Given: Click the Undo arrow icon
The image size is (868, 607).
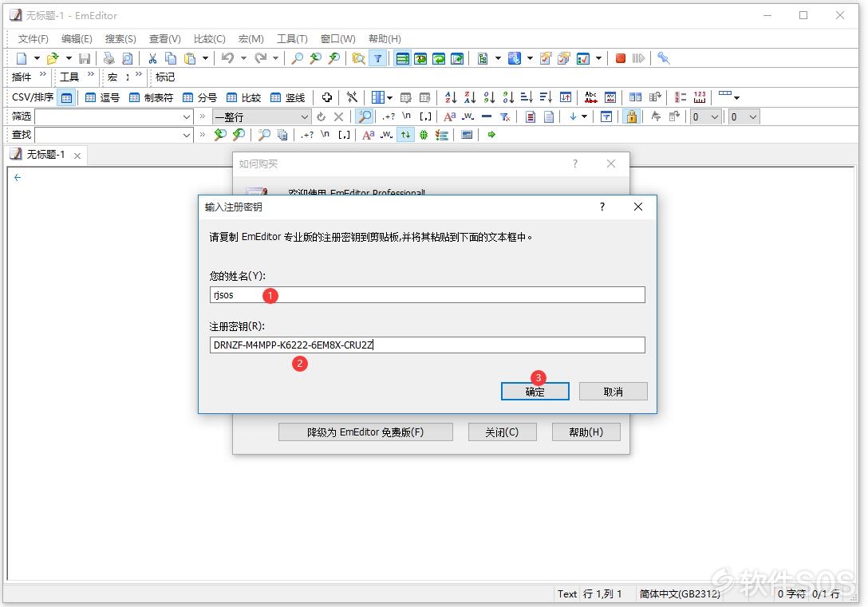Looking at the screenshot, I should pyautogui.click(x=227, y=58).
